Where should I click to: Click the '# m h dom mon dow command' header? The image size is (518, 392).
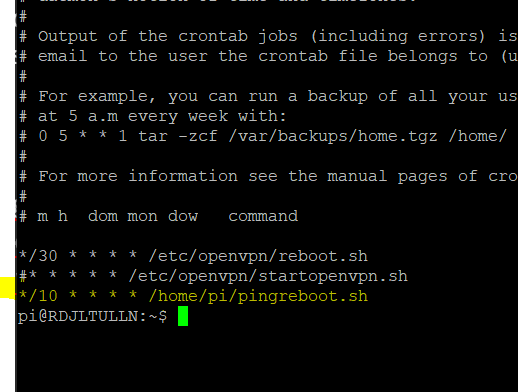[x=158, y=216]
